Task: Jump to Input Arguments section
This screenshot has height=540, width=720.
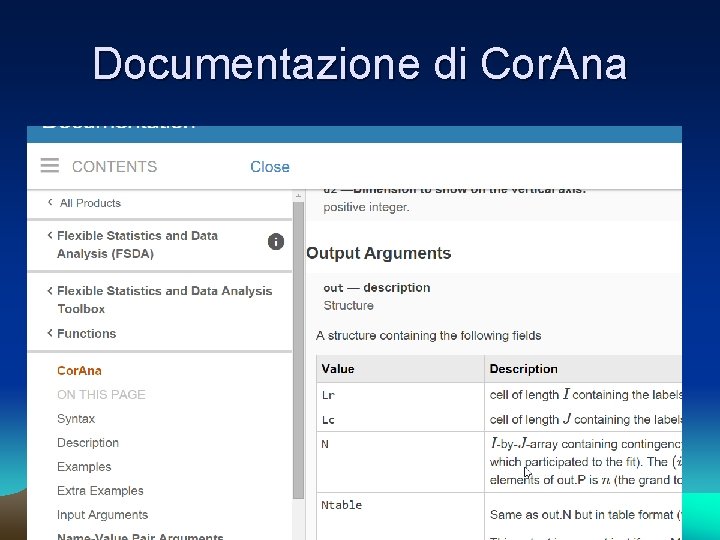Action: point(102,515)
